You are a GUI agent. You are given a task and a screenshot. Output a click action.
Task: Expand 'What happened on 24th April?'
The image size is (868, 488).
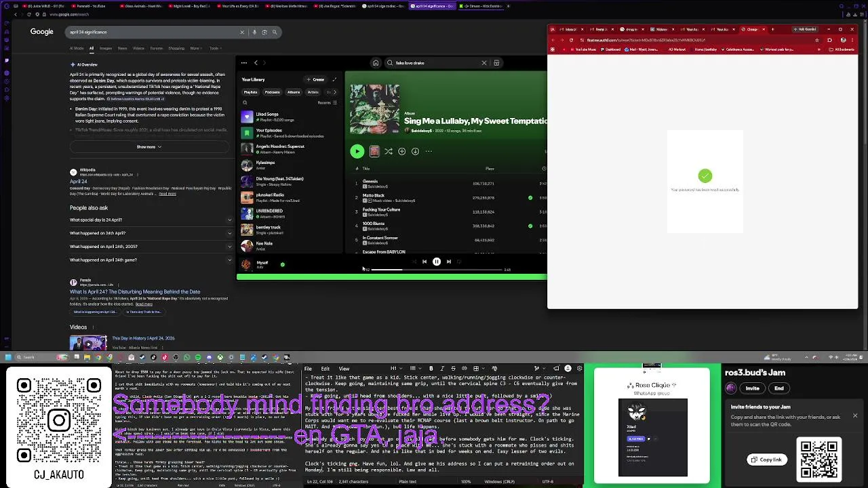[151, 233]
